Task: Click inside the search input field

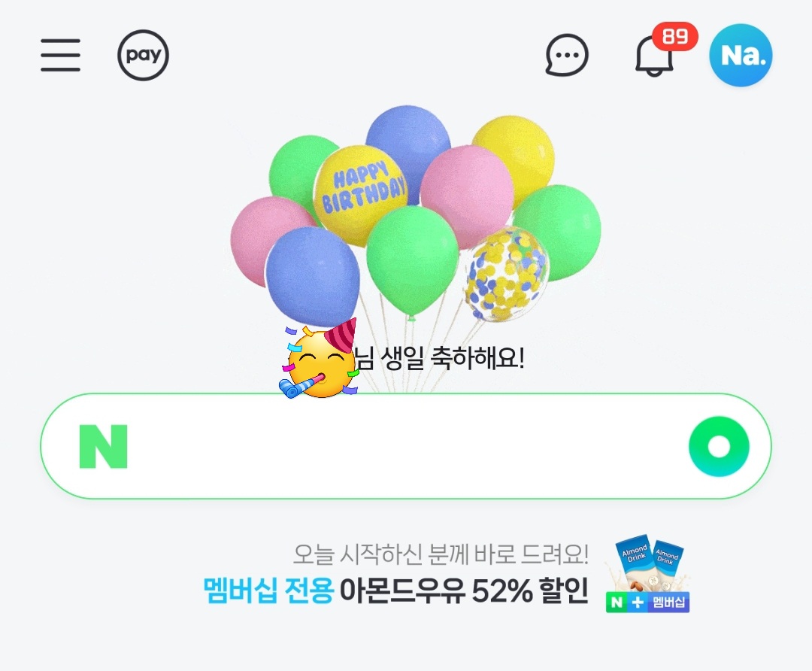Action: click(x=406, y=446)
